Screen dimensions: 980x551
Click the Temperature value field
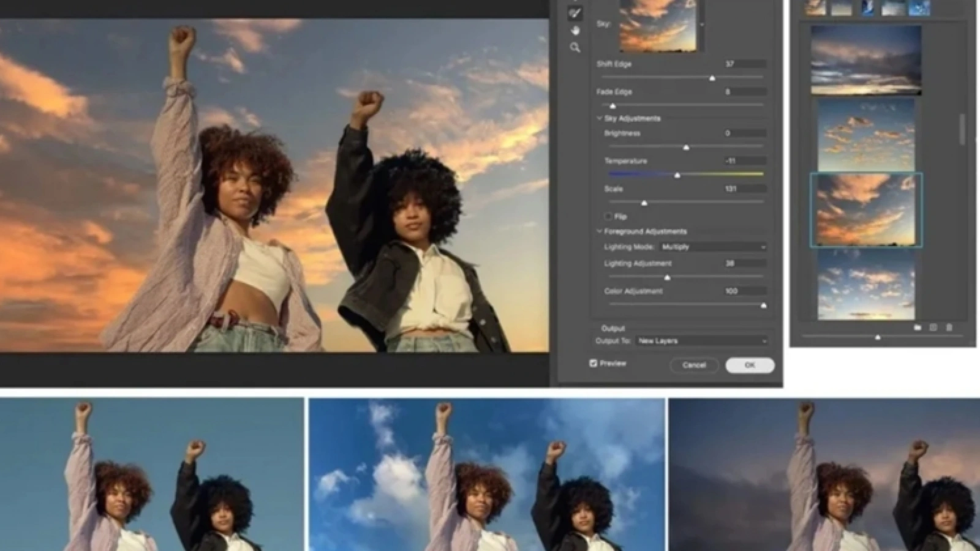(744, 161)
